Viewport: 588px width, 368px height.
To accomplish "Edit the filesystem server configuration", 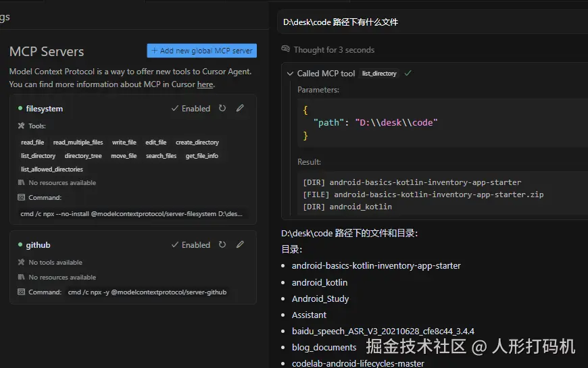I will 240,108.
